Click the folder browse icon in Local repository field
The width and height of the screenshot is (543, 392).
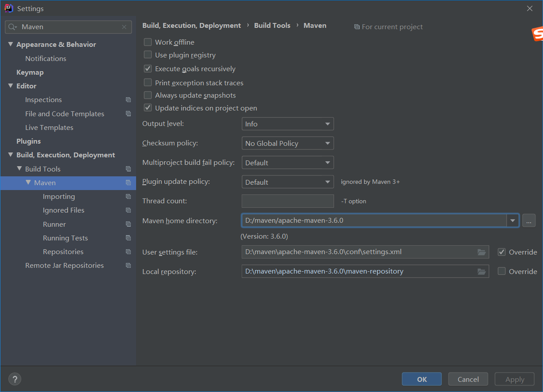[x=482, y=271]
